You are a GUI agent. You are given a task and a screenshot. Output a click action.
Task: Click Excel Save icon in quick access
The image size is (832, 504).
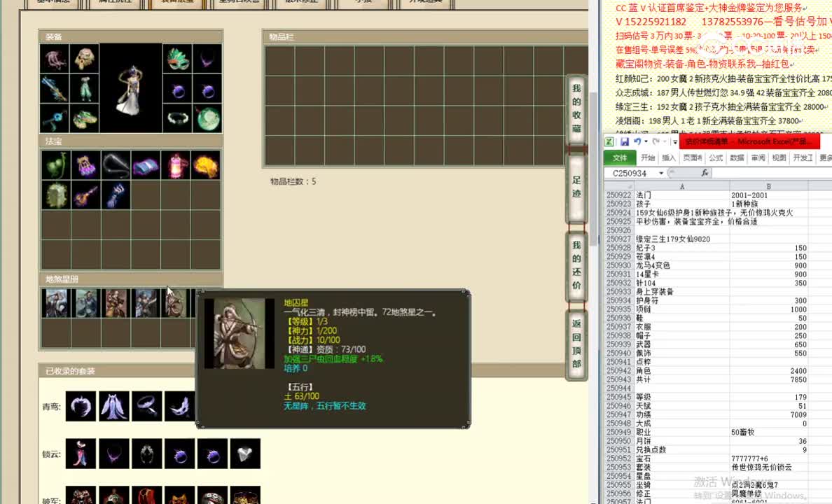pyautogui.click(x=625, y=141)
